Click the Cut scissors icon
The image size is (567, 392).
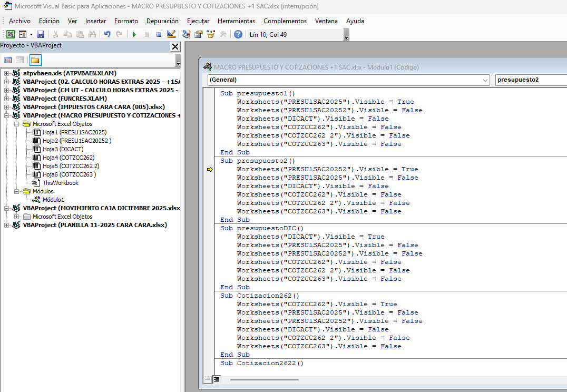tap(55, 34)
